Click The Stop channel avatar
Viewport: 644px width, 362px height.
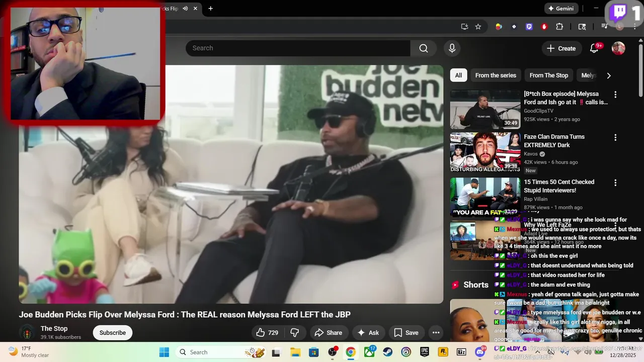(x=27, y=332)
